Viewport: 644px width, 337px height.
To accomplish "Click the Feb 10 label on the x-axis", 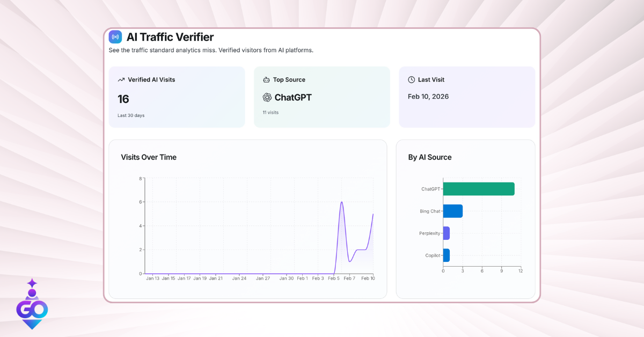I will coord(368,279).
